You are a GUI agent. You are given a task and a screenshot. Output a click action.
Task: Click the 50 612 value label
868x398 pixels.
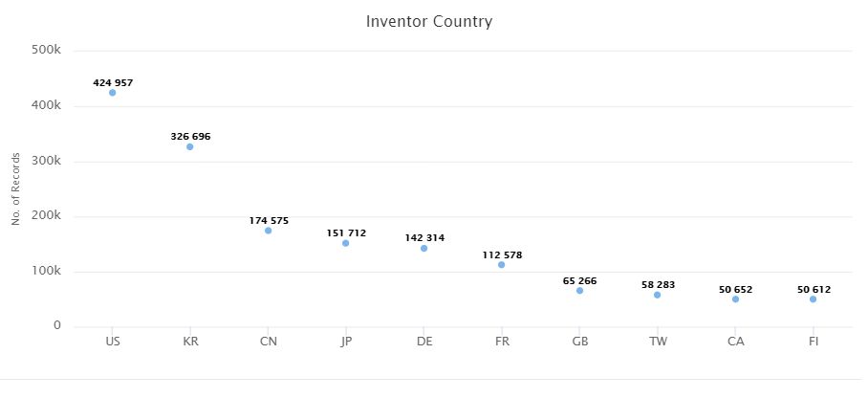click(814, 289)
